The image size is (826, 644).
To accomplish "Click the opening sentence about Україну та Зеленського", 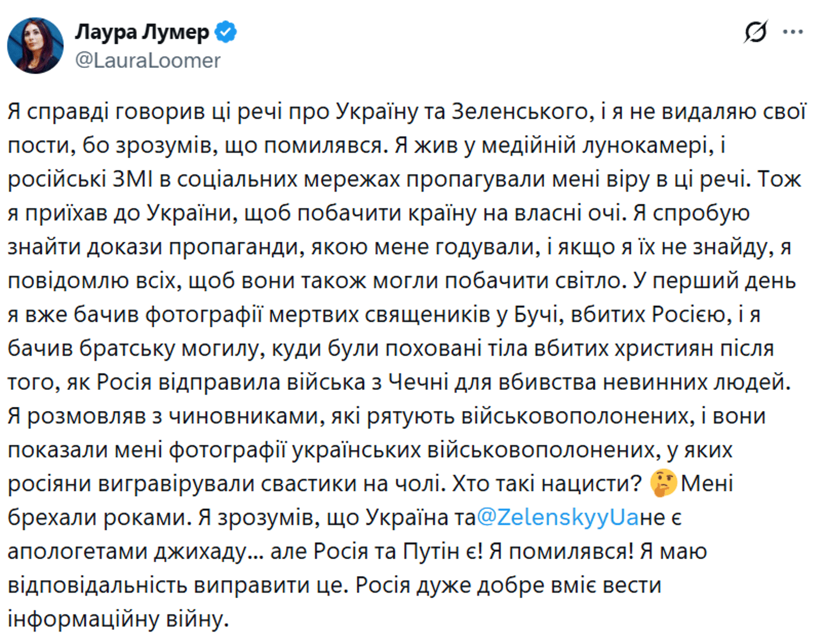I will click(301, 111).
